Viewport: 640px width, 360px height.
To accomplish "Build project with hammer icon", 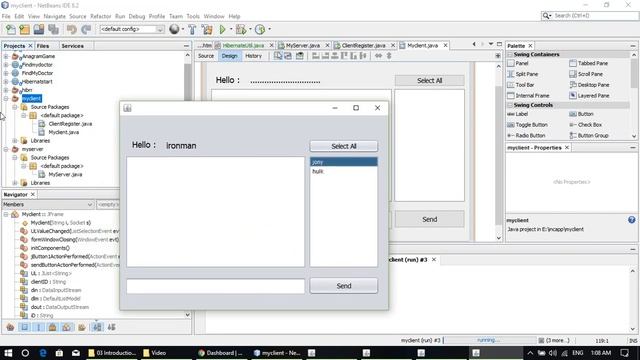I will pyautogui.click(x=192, y=29).
